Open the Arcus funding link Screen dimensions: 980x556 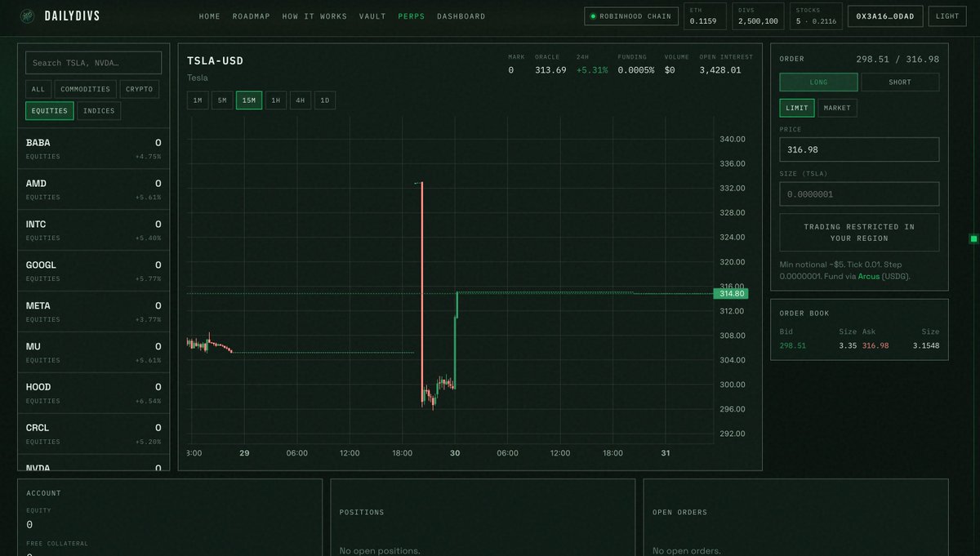[x=869, y=276]
